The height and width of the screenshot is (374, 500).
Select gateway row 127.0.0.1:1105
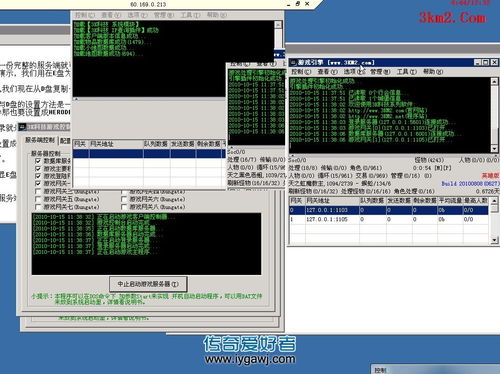click(388, 219)
